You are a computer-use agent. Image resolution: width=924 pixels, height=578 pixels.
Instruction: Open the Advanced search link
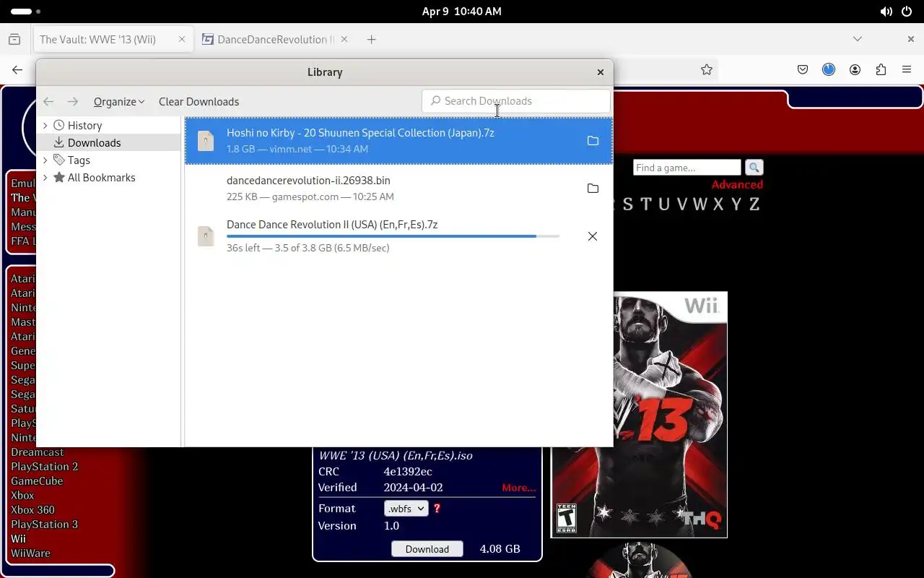point(737,185)
